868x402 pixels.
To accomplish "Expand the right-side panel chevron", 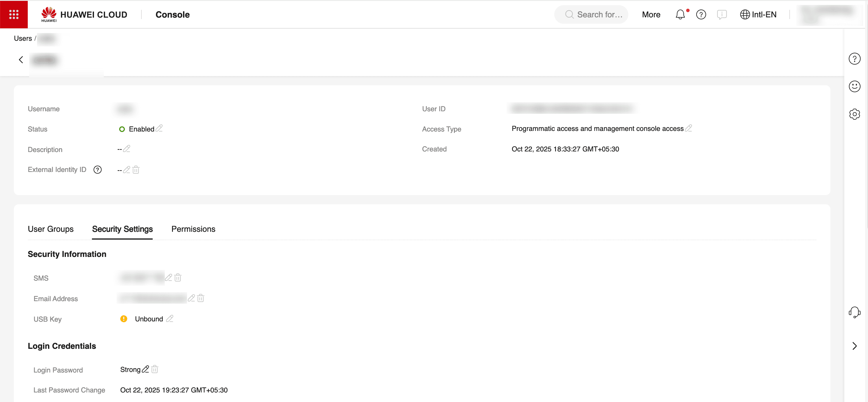I will pos(854,346).
